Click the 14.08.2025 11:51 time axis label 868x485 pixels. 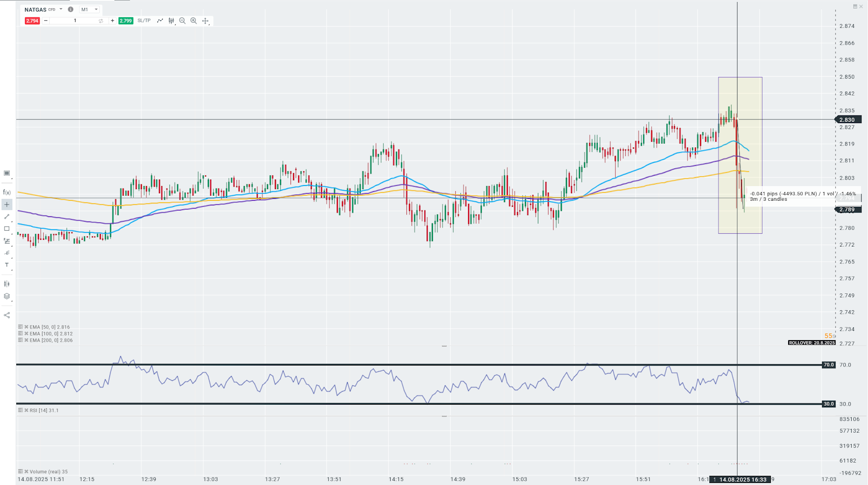(x=41, y=479)
